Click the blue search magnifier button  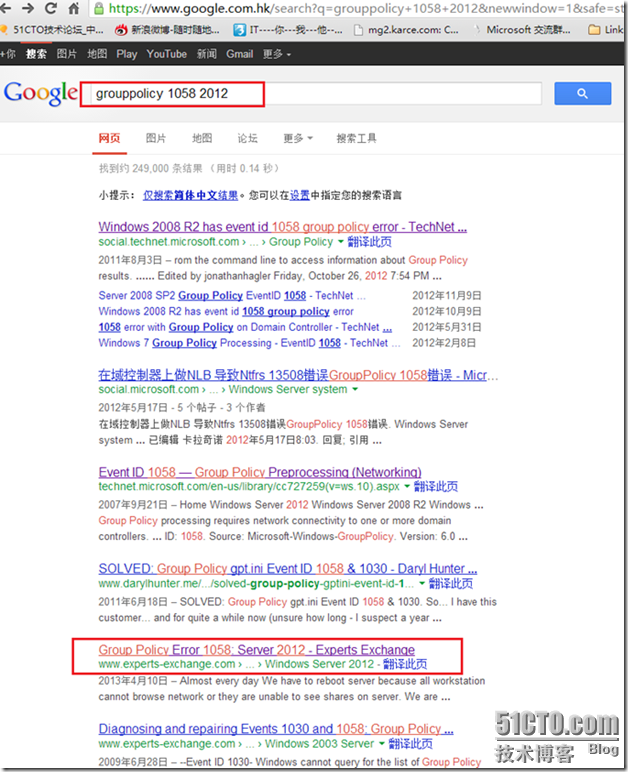583,93
